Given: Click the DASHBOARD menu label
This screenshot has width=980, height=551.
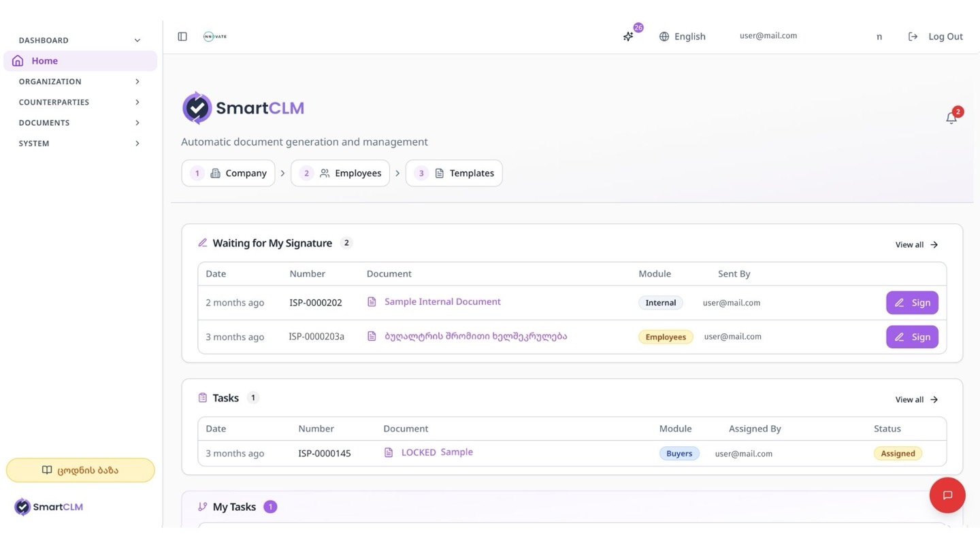Looking at the screenshot, I should [x=44, y=40].
